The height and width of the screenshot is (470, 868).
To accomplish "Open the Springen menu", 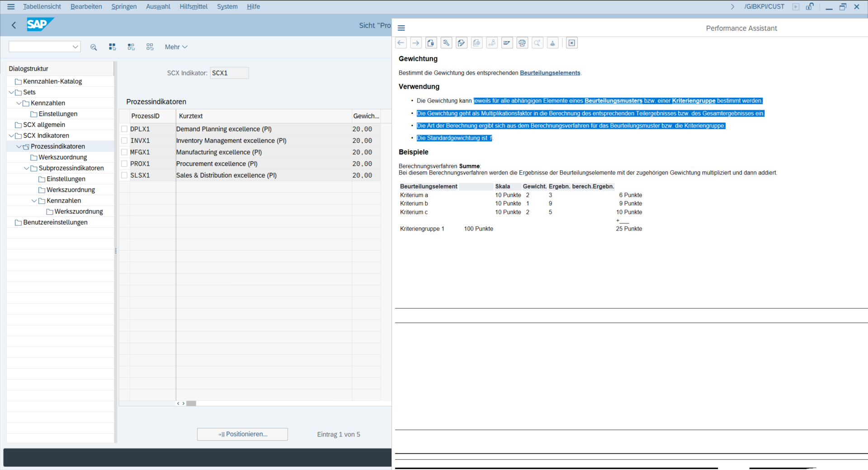I will point(124,6).
